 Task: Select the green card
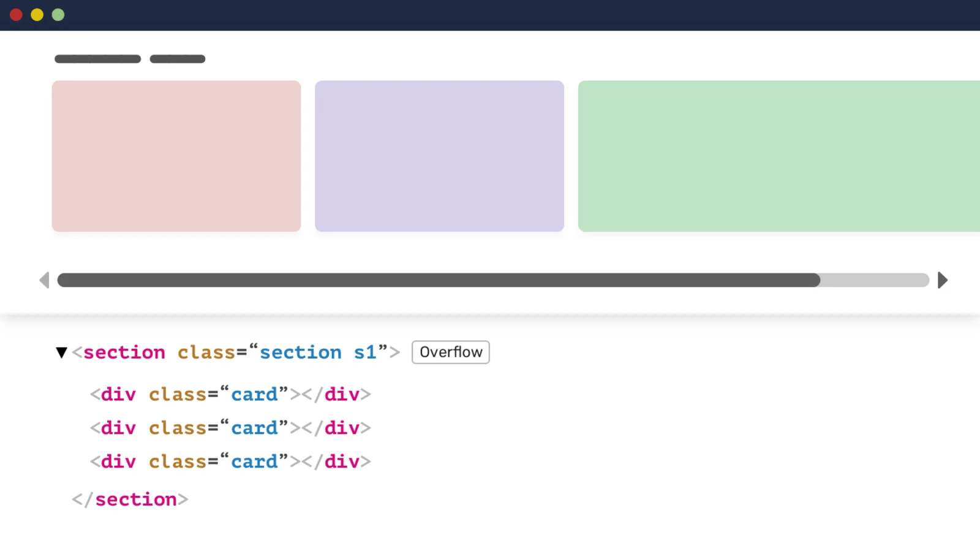(778, 156)
